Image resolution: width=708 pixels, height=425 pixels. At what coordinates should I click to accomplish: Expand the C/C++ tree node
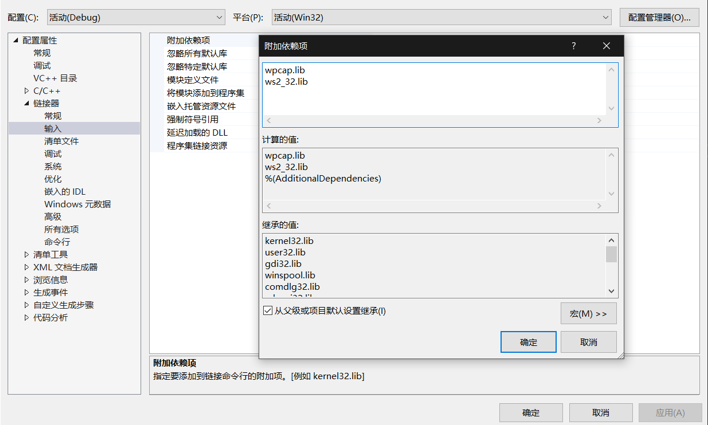(27, 91)
